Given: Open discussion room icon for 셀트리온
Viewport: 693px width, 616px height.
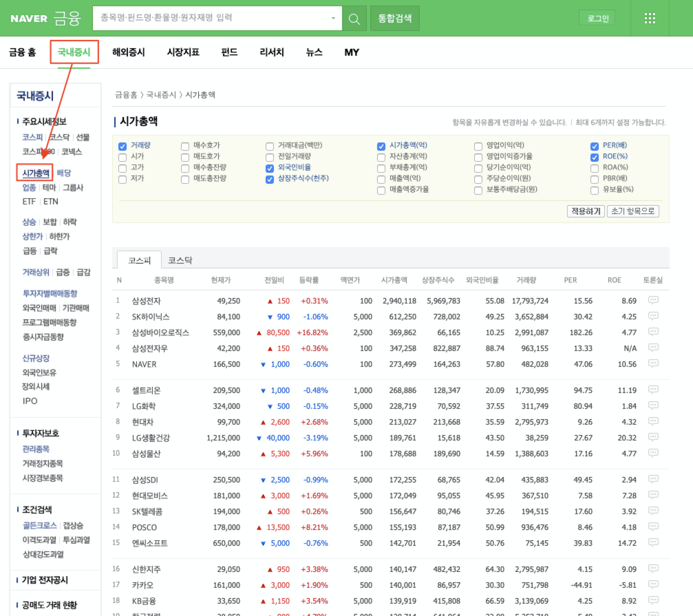Looking at the screenshot, I should pyautogui.click(x=653, y=390).
